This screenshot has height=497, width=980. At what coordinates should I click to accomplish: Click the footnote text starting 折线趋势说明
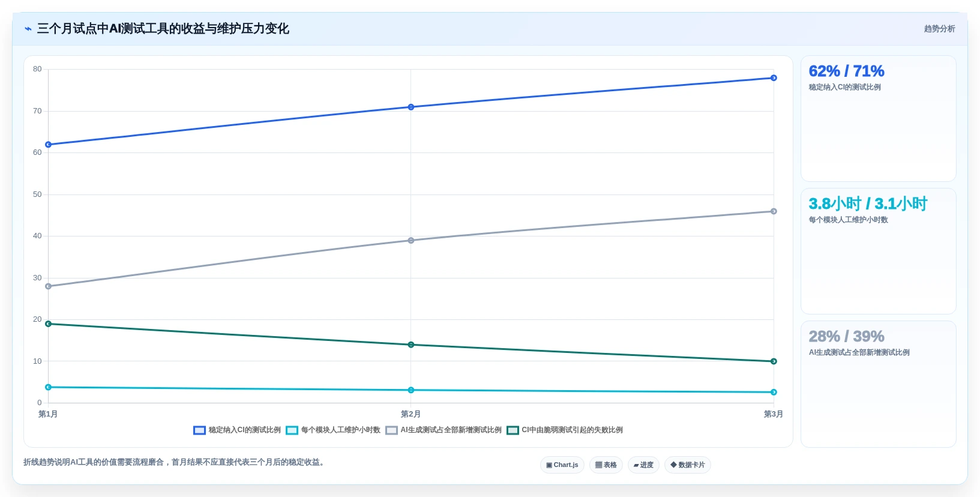pos(174,462)
